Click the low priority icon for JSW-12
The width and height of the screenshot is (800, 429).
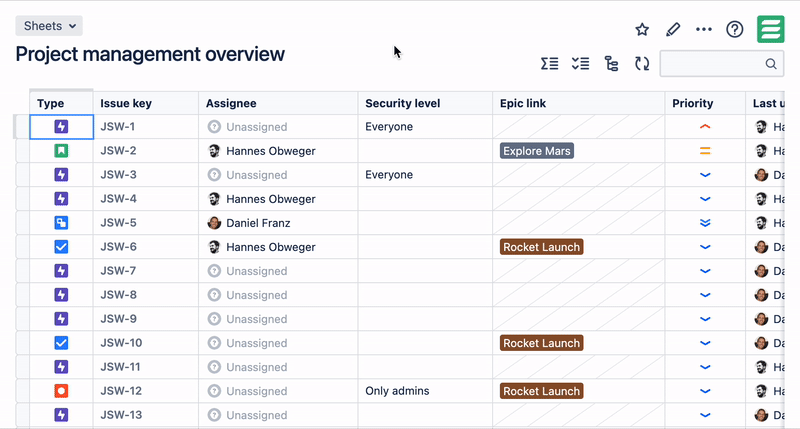[x=705, y=391]
